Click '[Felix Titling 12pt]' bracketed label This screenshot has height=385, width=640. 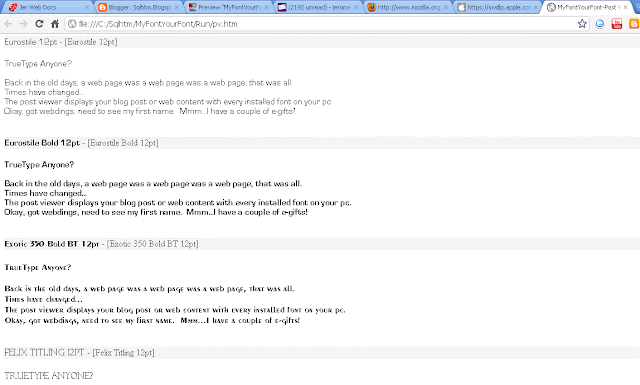tap(124, 352)
